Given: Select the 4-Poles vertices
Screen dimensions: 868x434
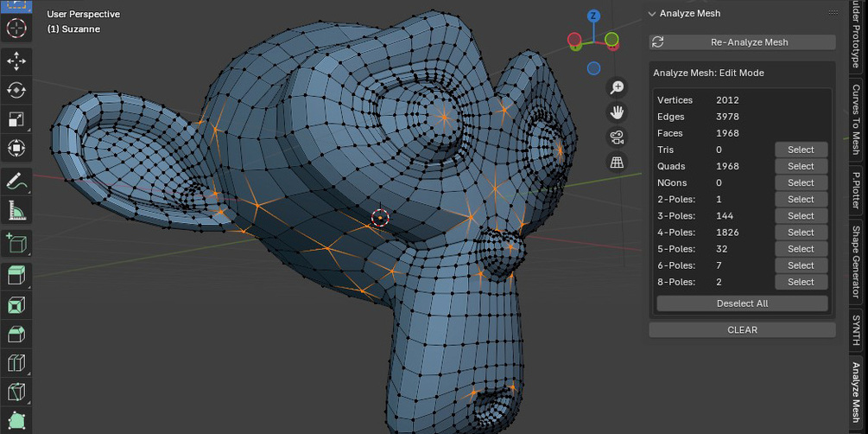Looking at the screenshot, I should pyautogui.click(x=801, y=233).
